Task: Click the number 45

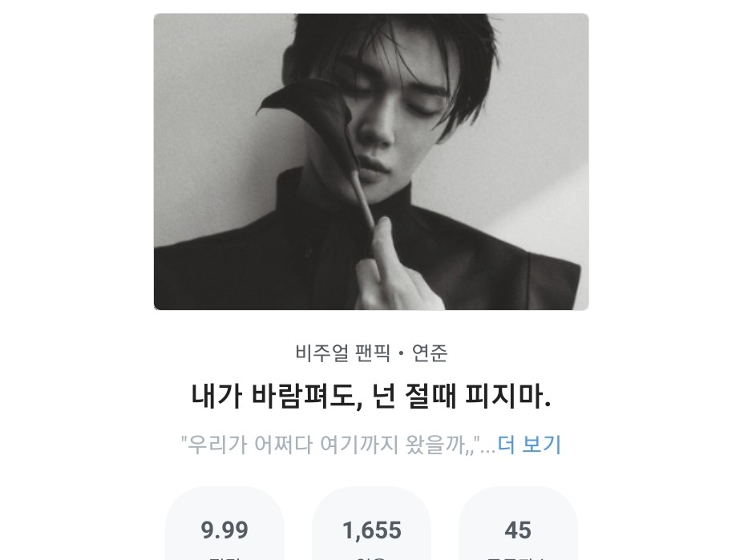Action: pyautogui.click(x=518, y=530)
